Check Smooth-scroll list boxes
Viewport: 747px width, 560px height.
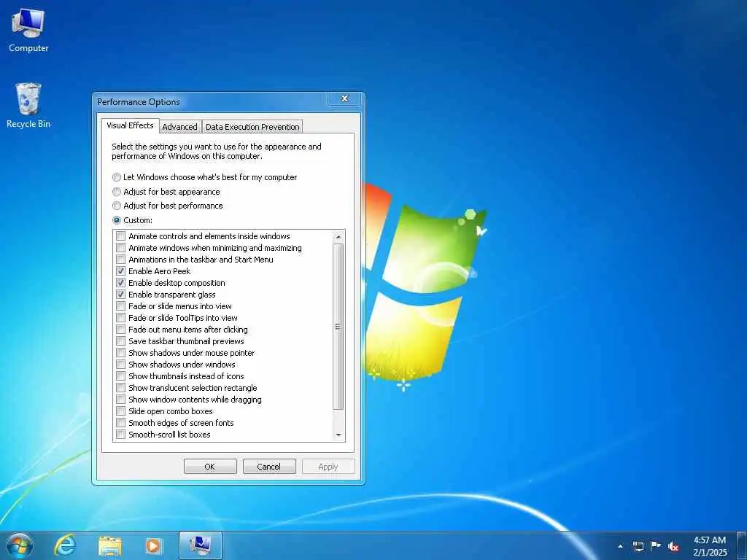pyautogui.click(x=121, y=435)
